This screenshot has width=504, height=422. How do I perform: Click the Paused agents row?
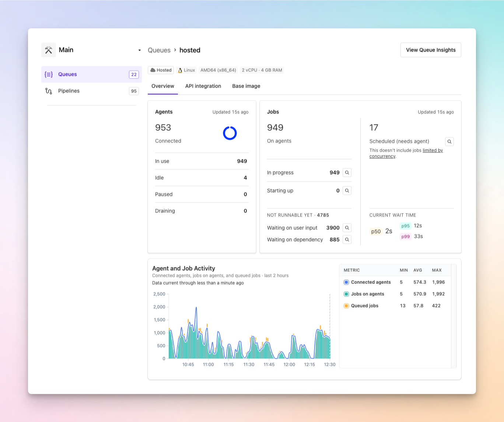pyautogui.click(x=202, y=194)
